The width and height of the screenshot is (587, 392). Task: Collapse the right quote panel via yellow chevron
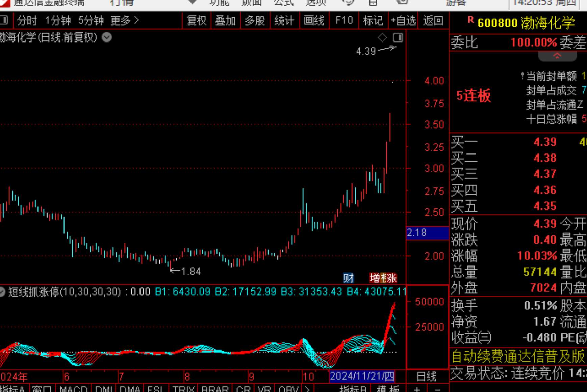(557, 56)
